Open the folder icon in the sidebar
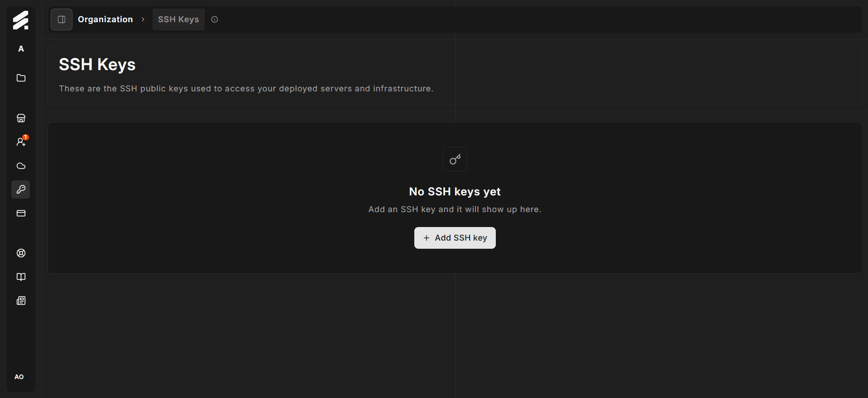The image size is (868, 398). pyautogui.click(x=21, y=78)
